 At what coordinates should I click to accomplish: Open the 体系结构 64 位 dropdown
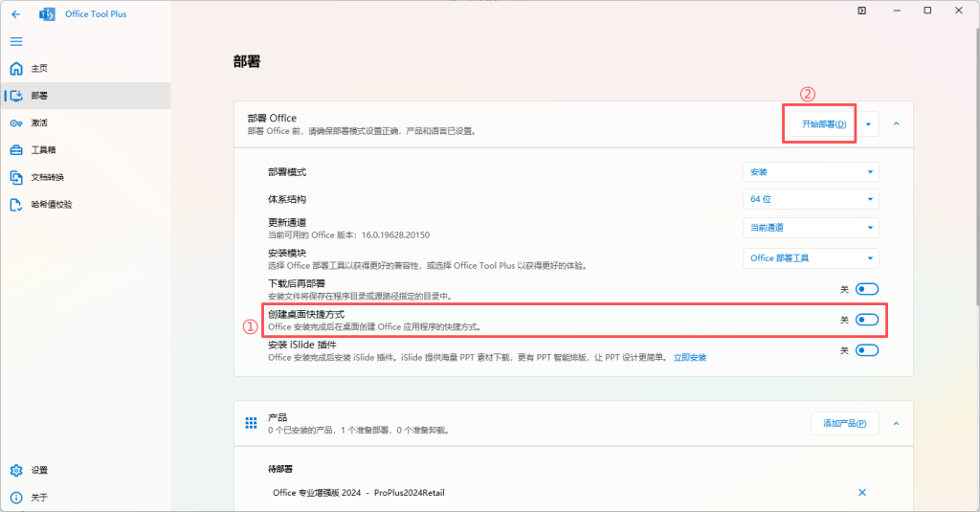point(811,199)
